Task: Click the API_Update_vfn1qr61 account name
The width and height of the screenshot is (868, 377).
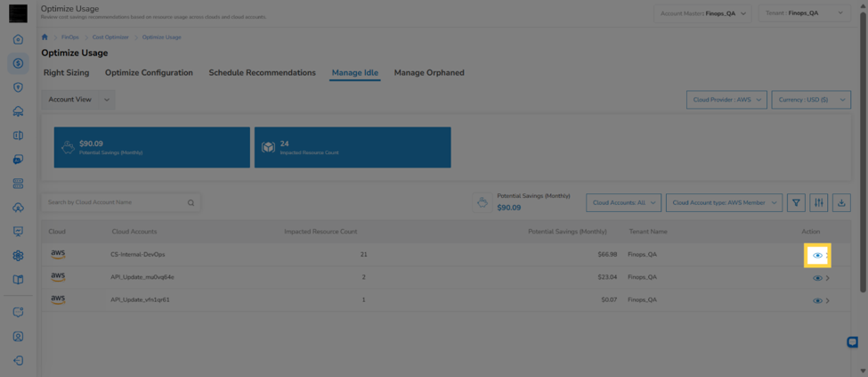Action: [x=140, y=300]
